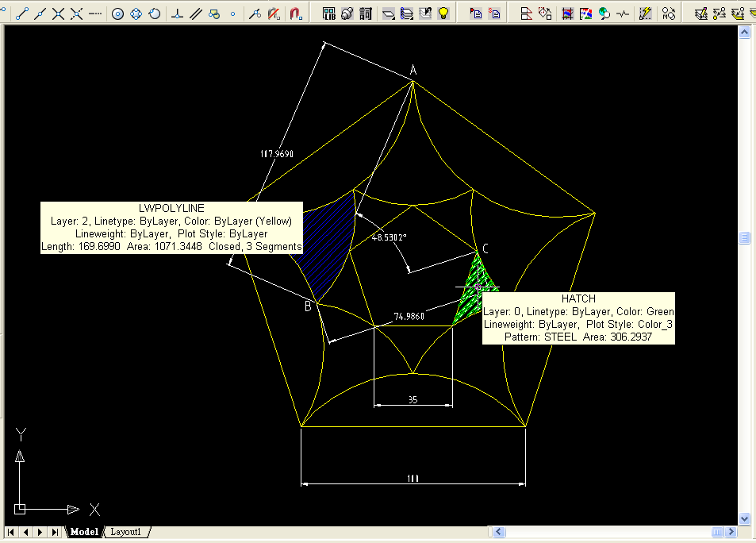
Task: Click the layers with white circle icon
Action: coord(738,13)
